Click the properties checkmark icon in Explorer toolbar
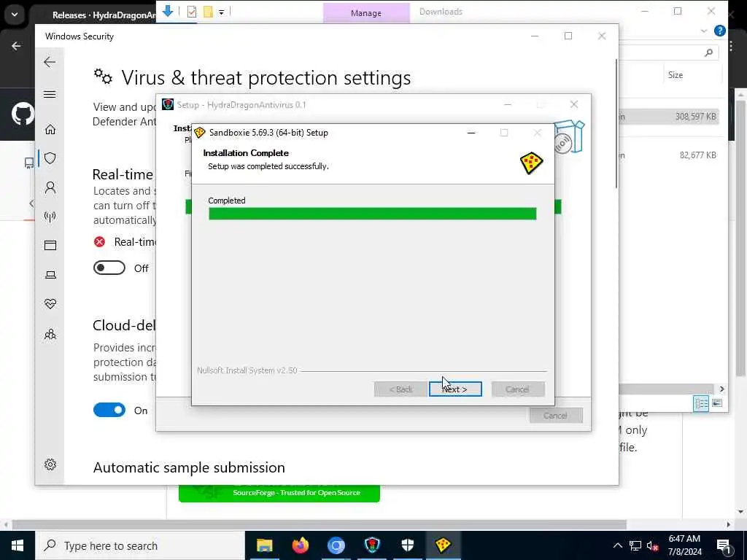 [192, 12]
